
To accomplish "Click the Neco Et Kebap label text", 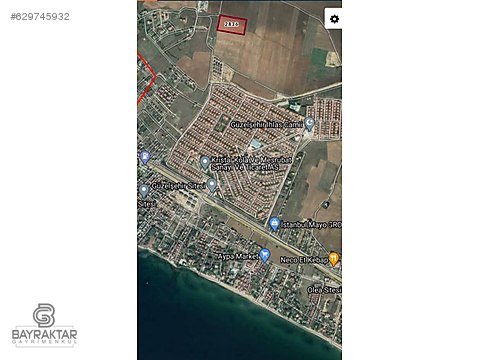I will click(304, 259).
